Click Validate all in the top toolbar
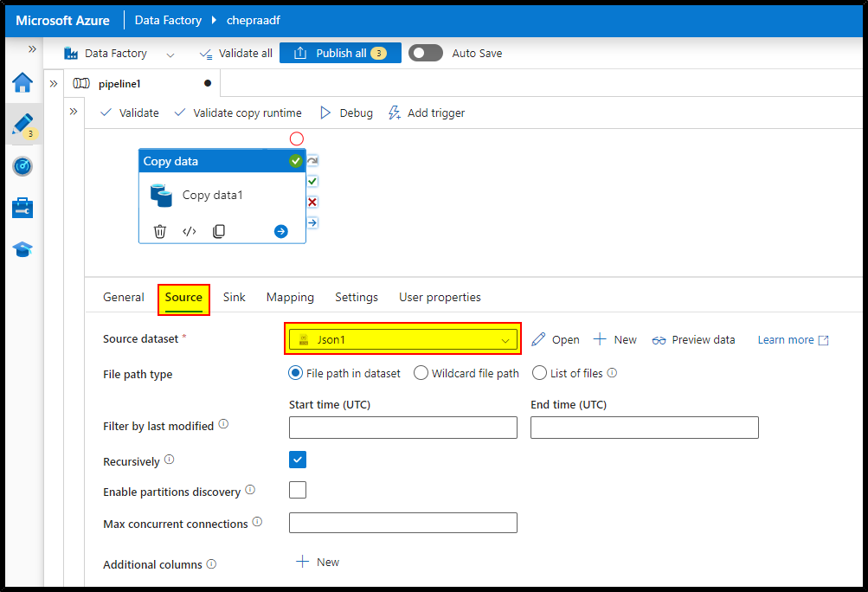Image resolution: width=868 pixels, height=592 pixels. (236, 53)
